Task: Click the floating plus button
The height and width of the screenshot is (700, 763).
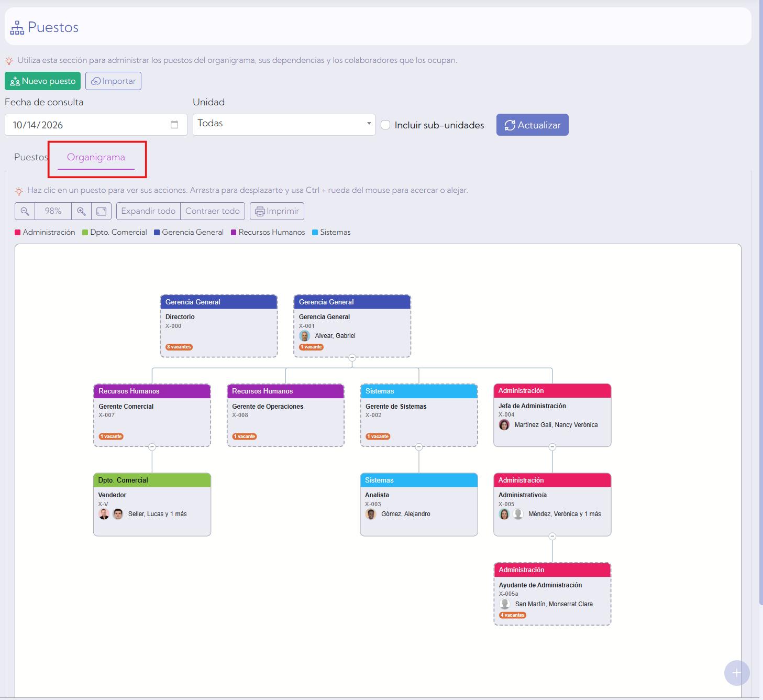Action: pos(737,673)
